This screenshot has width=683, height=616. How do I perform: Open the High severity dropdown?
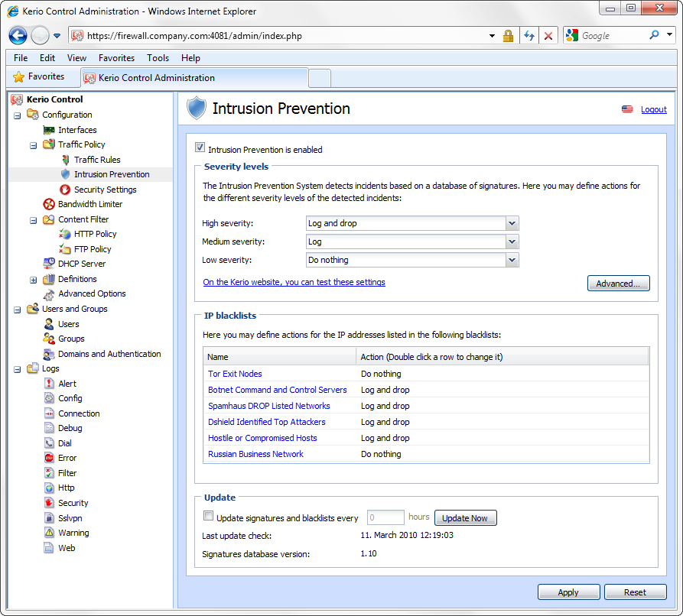tap(512, 223)
